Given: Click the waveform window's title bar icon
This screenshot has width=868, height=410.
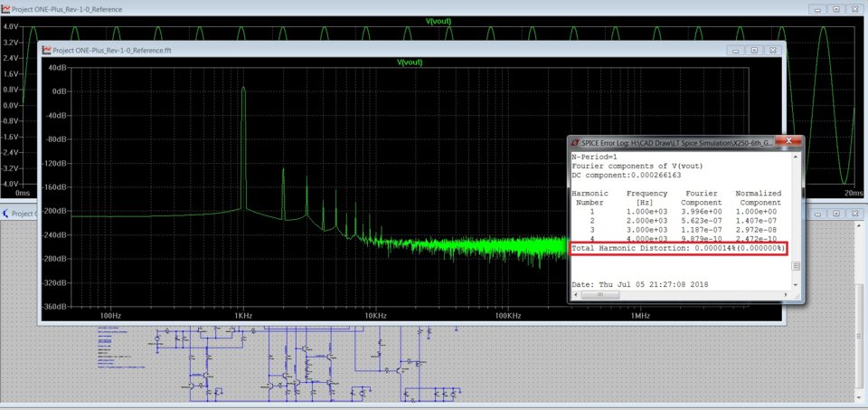Looking at the screenshot, I should coord(5,9).
